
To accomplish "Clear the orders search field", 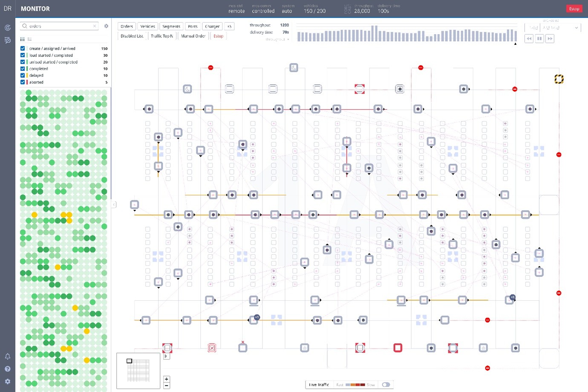I will point(95,26).
